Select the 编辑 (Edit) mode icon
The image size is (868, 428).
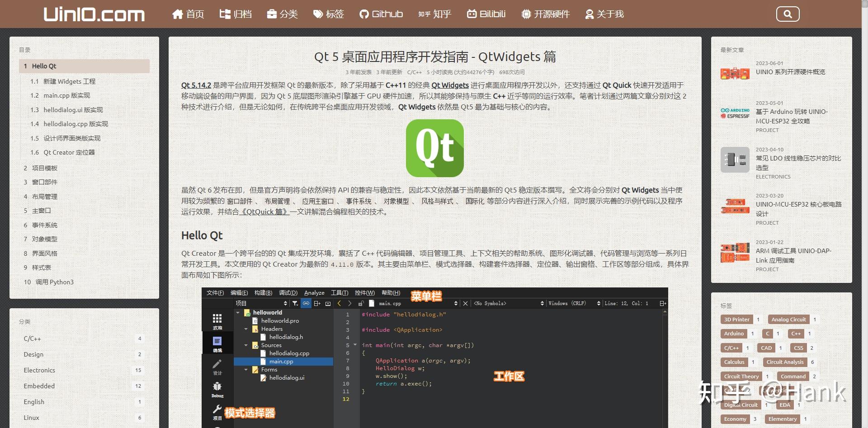217,341
